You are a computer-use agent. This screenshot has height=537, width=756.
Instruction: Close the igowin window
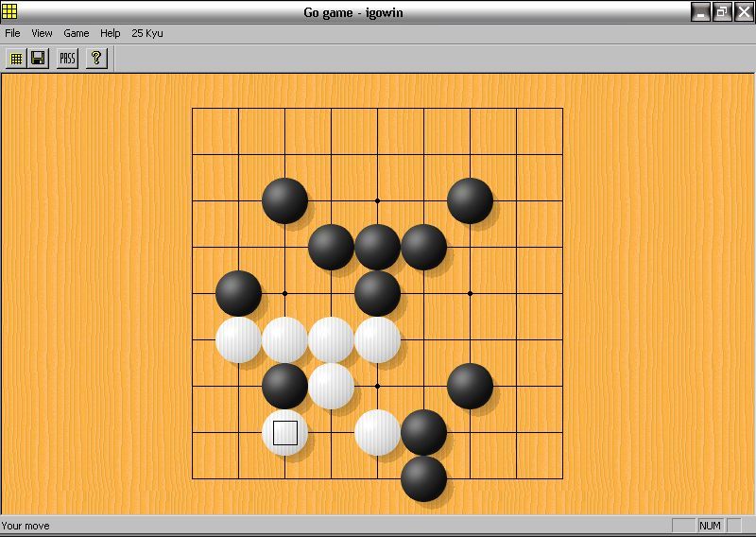click(x=744, y=11)
